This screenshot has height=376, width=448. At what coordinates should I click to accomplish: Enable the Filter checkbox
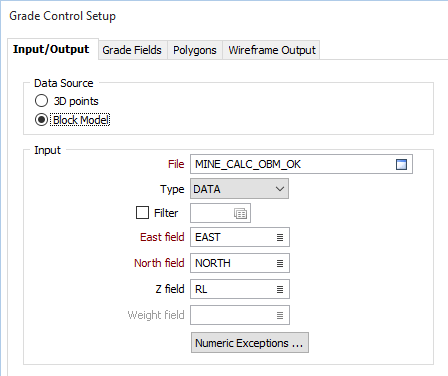142,213
